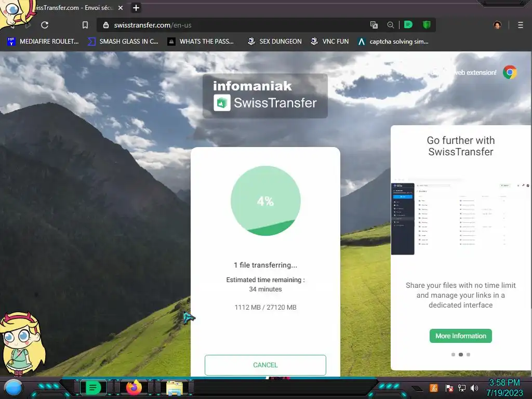Click the Chrome web extension icon
The width and height of the screenshot is (532, 399).
[x=510, y=72]
